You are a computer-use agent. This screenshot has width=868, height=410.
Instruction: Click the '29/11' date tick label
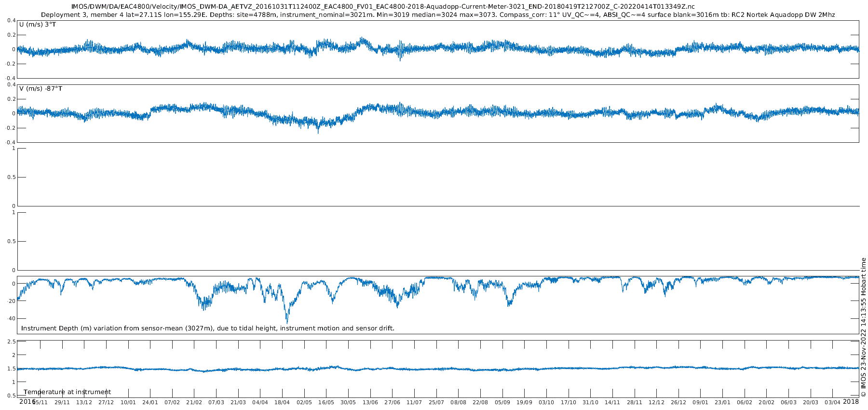pos(62,402)
